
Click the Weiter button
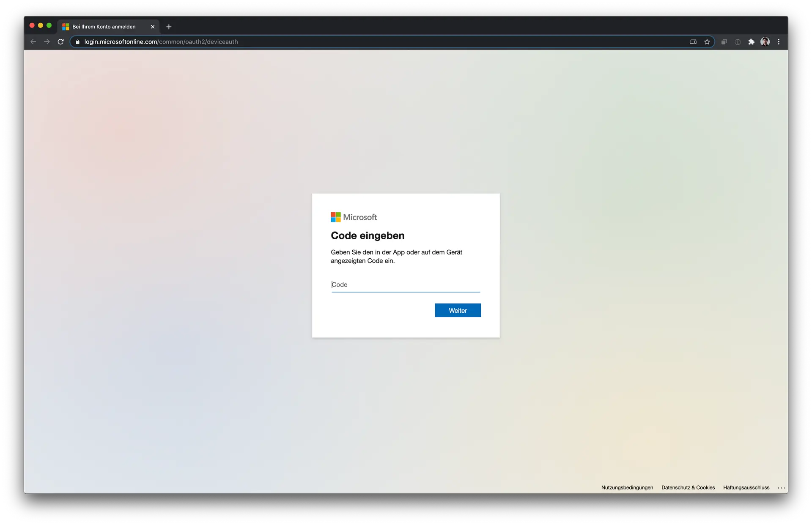click(x=458, y=310)
